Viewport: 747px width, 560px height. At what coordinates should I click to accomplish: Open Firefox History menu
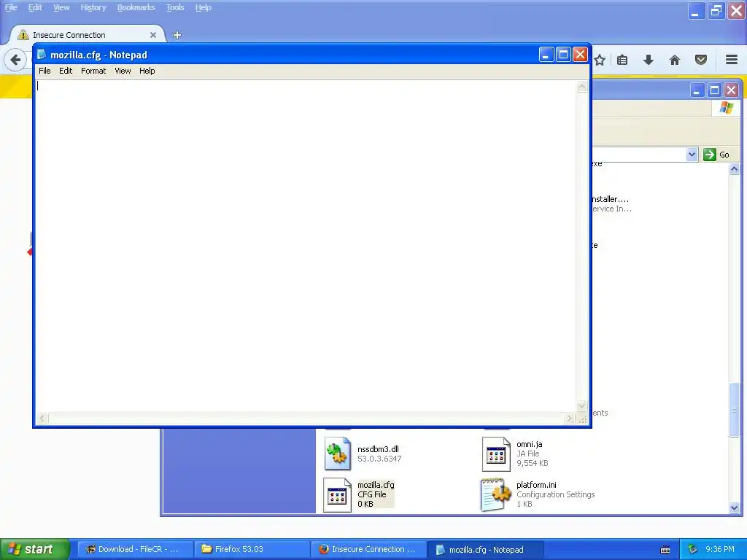(93, 7)
